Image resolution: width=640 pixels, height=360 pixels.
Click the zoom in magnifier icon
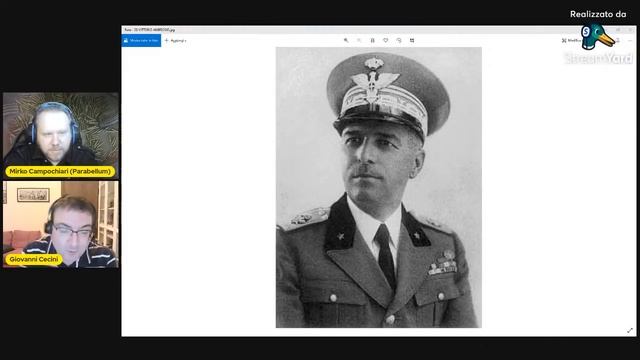click(x=346, y=40)
